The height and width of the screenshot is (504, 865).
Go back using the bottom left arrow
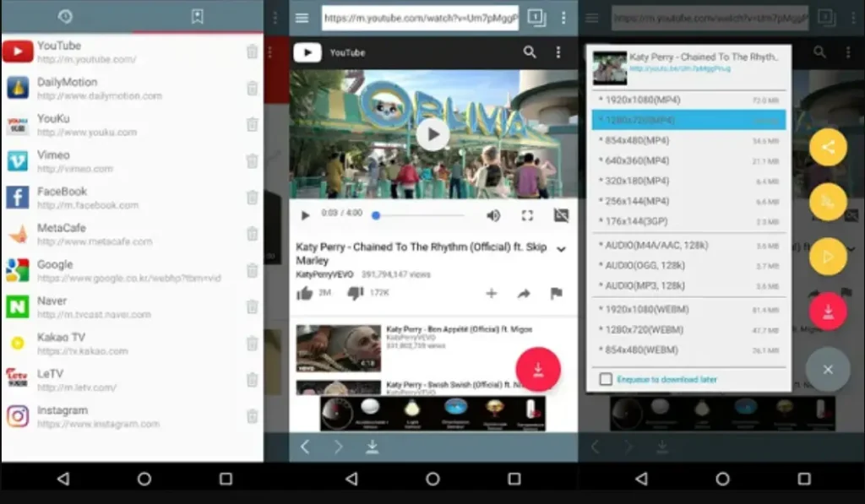(305, 447)
